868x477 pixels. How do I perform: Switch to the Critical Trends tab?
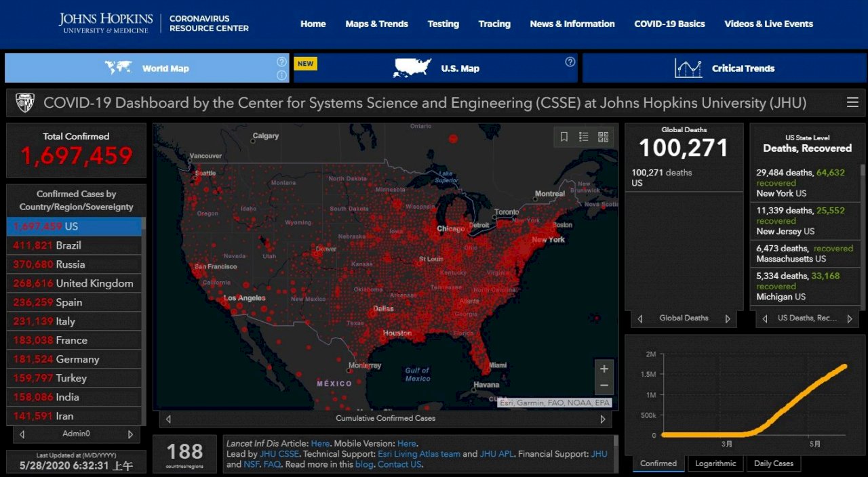[724, 68]
